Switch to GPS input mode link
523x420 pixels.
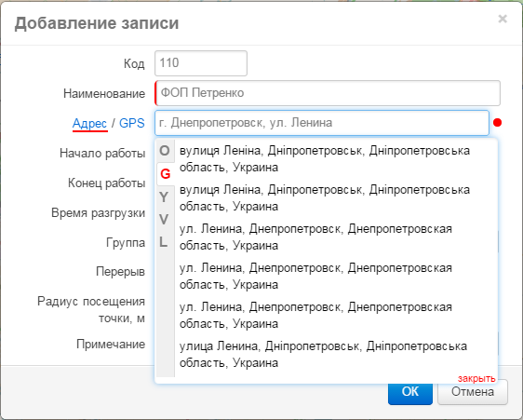pyautogui.click(x=132, y=123)
